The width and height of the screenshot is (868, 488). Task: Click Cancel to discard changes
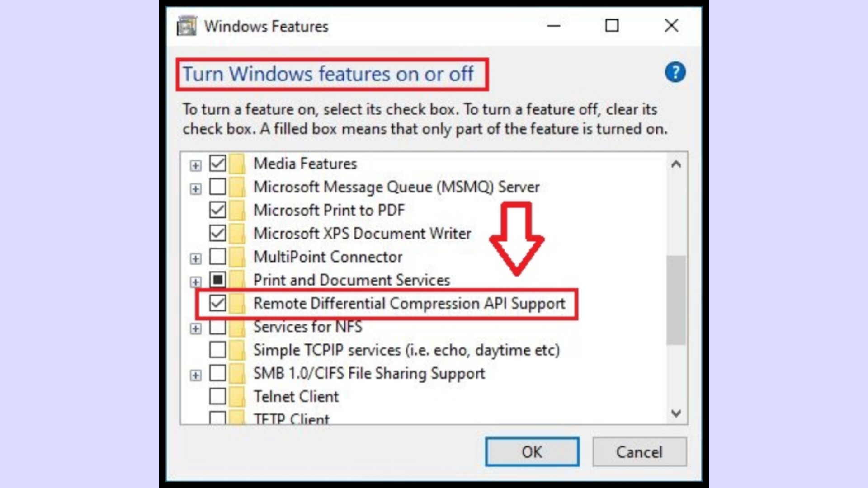click(639, 451)
